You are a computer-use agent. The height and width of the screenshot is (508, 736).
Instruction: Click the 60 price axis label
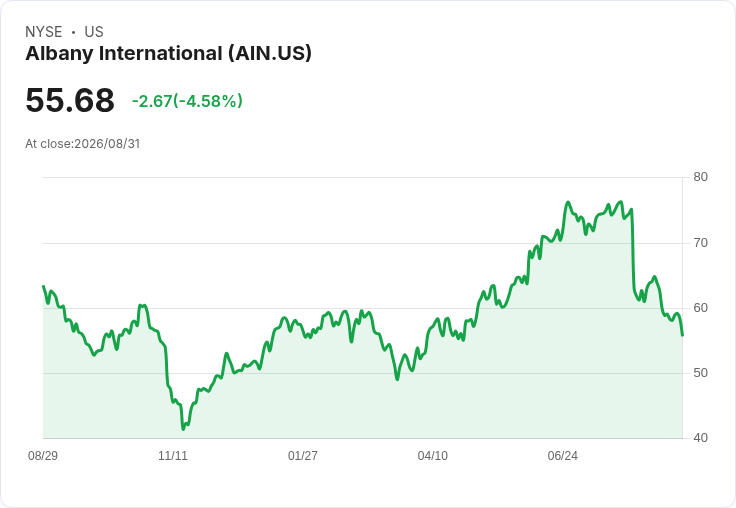coord(700,308)
